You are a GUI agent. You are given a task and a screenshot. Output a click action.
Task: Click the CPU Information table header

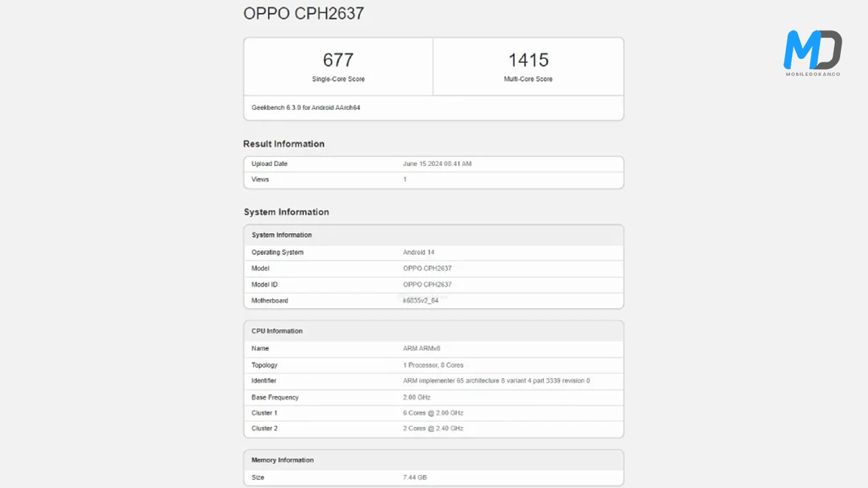click(277, 331)
